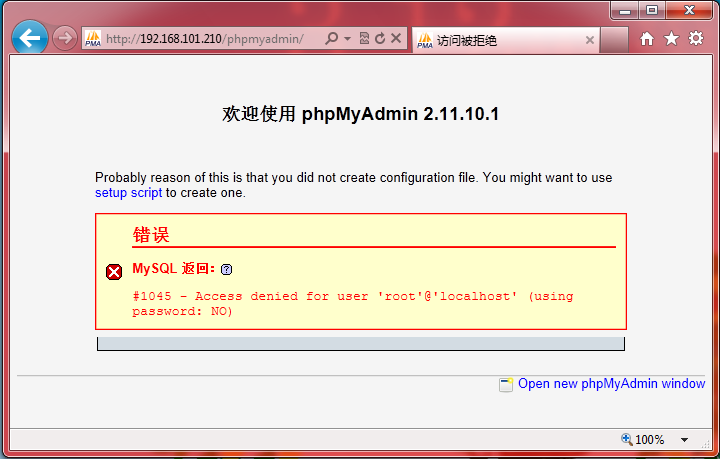
Task: Click the MySQL 返回: label
Action: point(174,269)
